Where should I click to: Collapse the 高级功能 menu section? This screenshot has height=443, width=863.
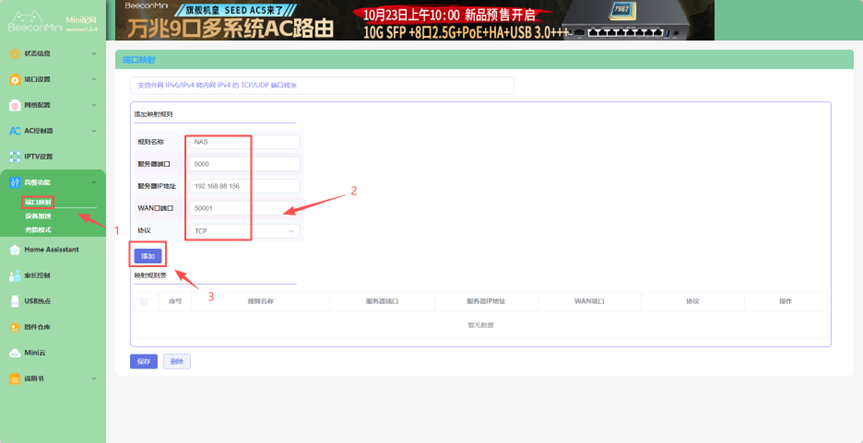click(94, 182)
